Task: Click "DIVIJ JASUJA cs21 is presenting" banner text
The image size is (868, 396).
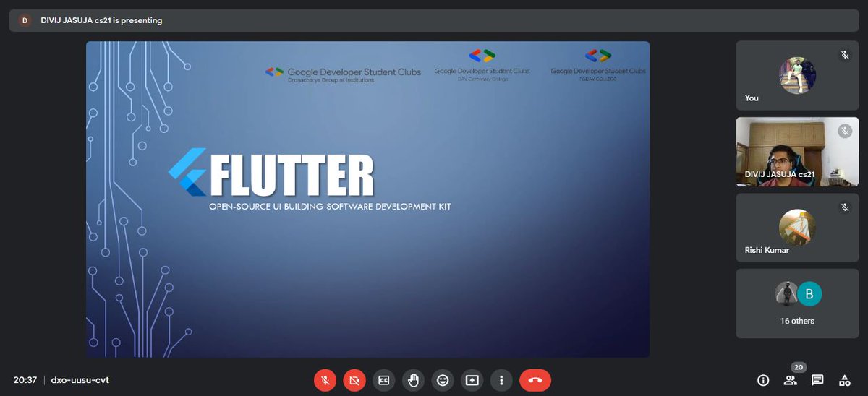Action: [x=101, y=20]
